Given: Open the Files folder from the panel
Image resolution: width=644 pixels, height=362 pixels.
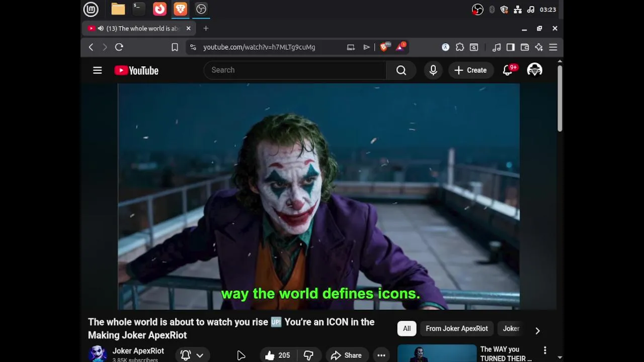Looking at the screenshot, I should point(118,9).
